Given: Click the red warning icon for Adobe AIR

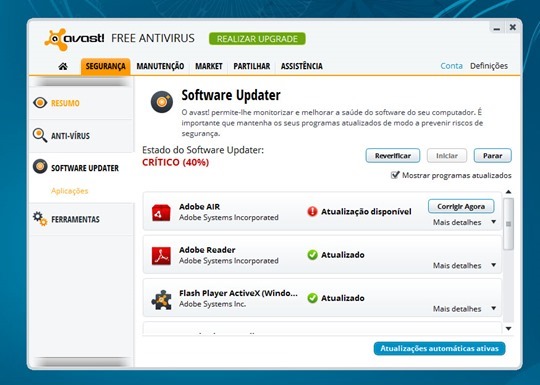Looking at the screenshot, I should [312, 211].
